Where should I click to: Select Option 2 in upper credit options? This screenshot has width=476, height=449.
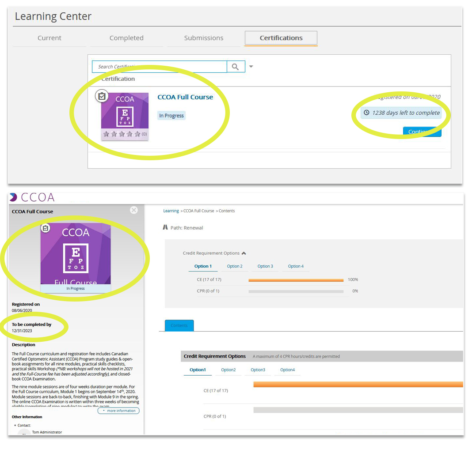(235, 266)
